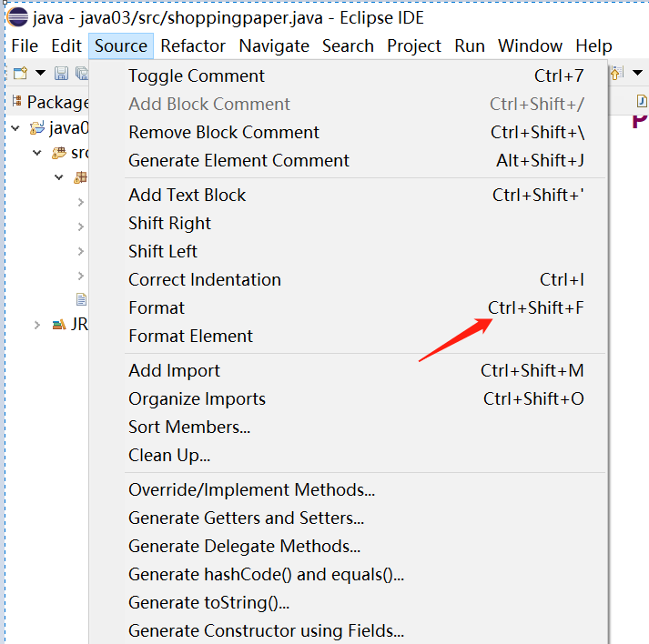
Task: Select Organize Imports menu entry
Action: pos(197,398)
